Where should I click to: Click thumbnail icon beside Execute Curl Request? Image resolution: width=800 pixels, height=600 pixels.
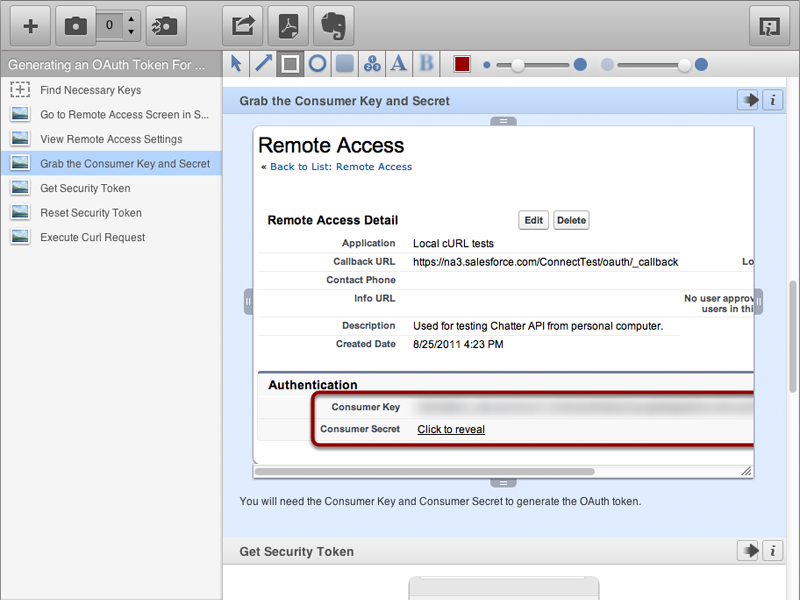click(20, 237)
